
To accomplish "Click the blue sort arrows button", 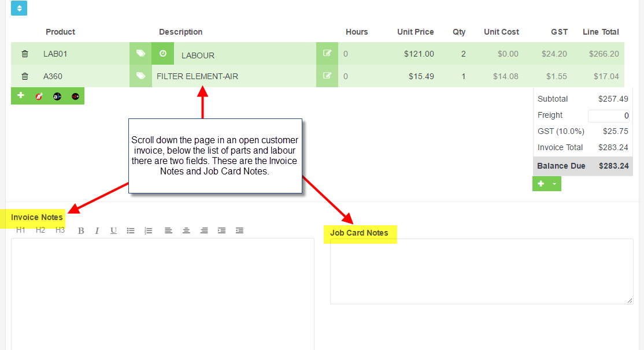I will tap(19, 8).
